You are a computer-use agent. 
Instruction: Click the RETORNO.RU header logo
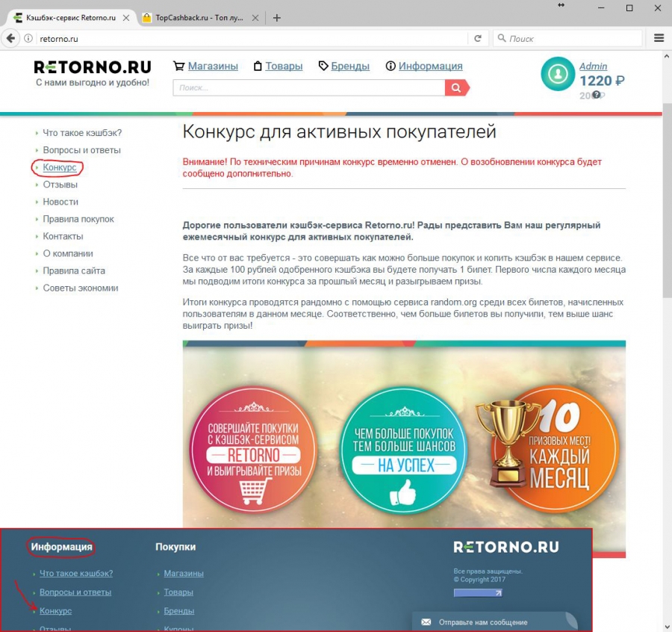[93, 67]
